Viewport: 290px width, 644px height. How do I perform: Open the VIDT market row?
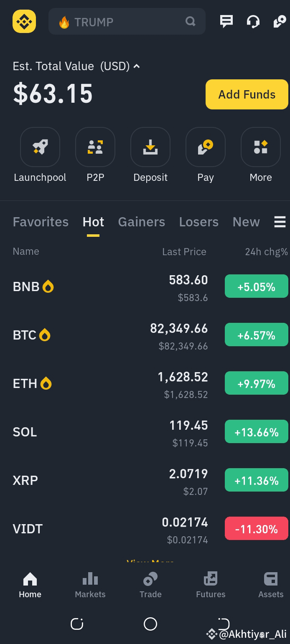pos(145,529)
